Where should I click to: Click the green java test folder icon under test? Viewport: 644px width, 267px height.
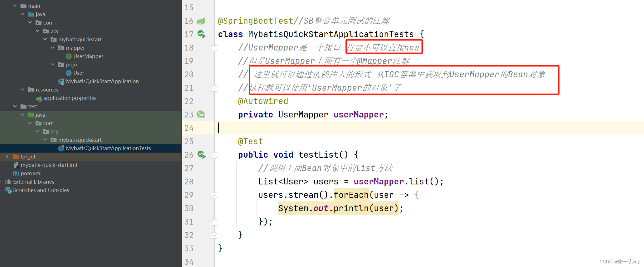31,115
